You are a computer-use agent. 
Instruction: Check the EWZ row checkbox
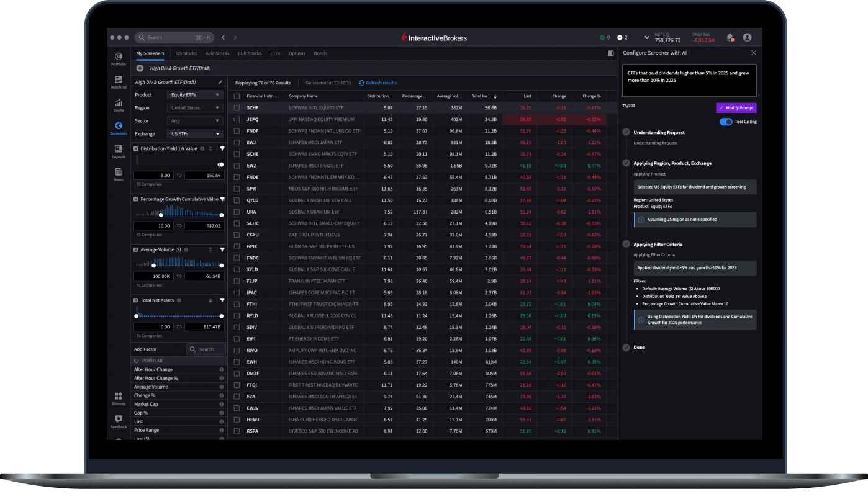coord(237,166)
